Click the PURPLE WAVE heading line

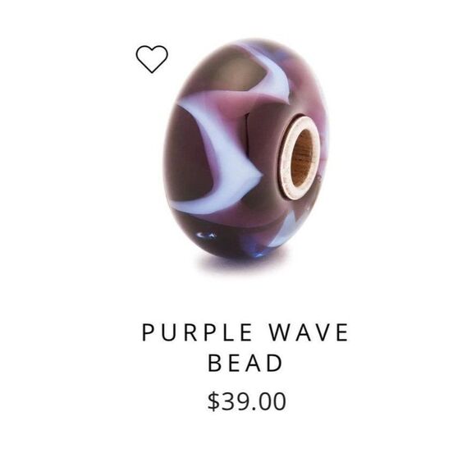245,332
